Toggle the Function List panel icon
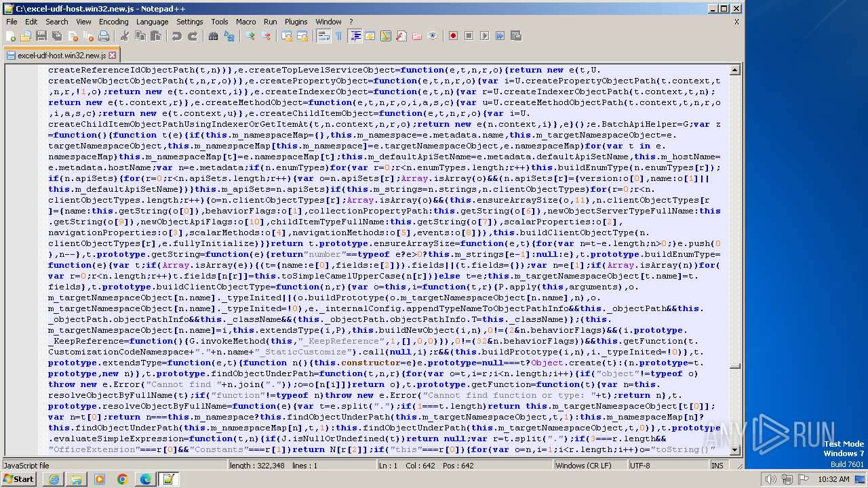The height and width of the screenshot is (488, 868). [401, 36]
